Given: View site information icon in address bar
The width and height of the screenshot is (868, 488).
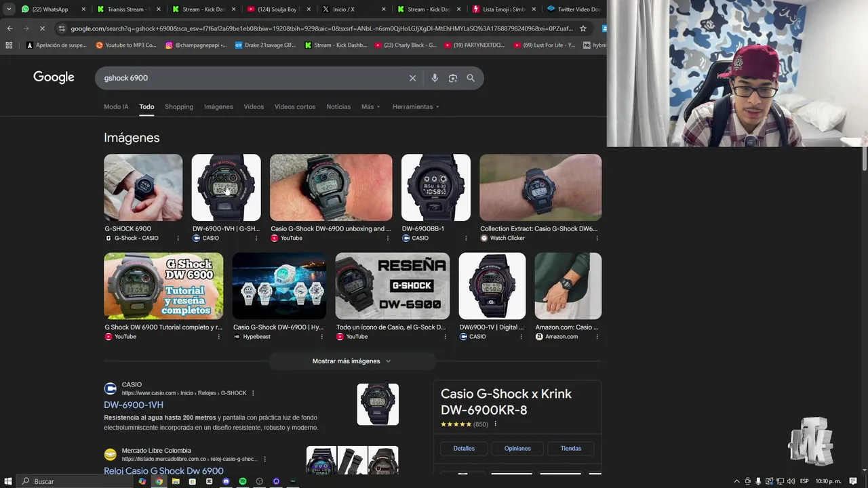Looking at the screenshot, I should click(62, 28).
